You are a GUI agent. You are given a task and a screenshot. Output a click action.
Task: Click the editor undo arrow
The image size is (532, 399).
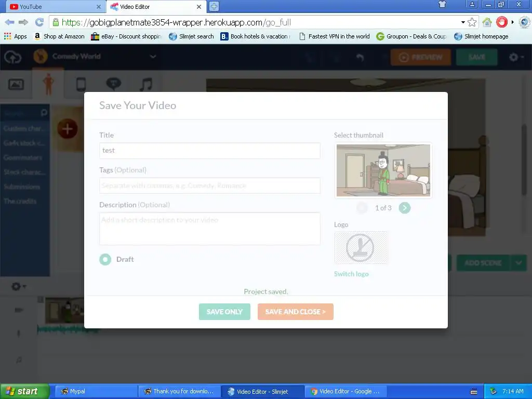tap(360, 57)
